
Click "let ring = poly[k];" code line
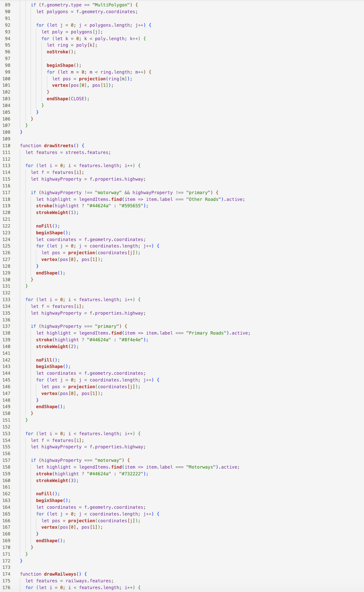pyautogui.click(x=72, y=45)
